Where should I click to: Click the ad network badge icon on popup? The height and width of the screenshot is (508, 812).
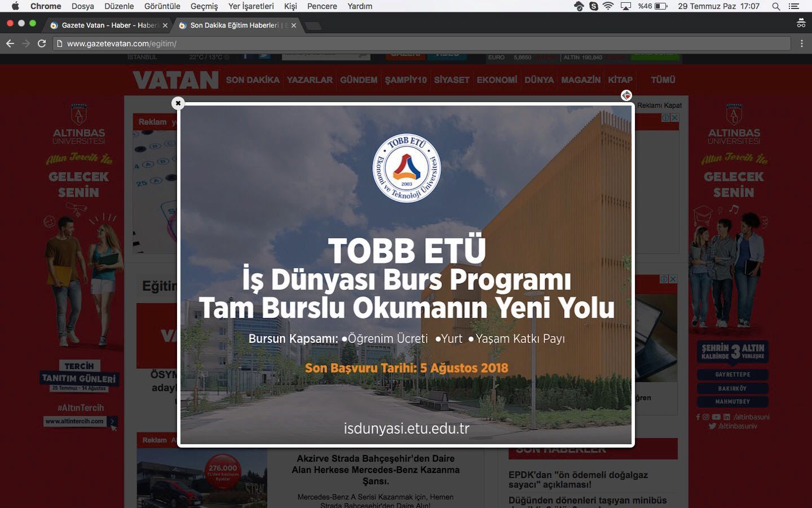pos(626,95)
